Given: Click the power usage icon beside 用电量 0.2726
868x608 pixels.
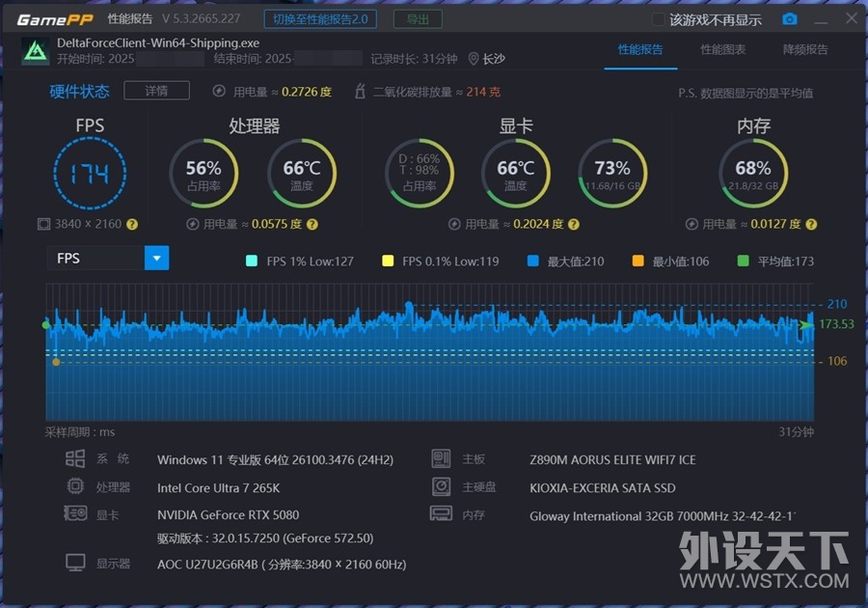Looking at the screenshot, I should 219,91.
